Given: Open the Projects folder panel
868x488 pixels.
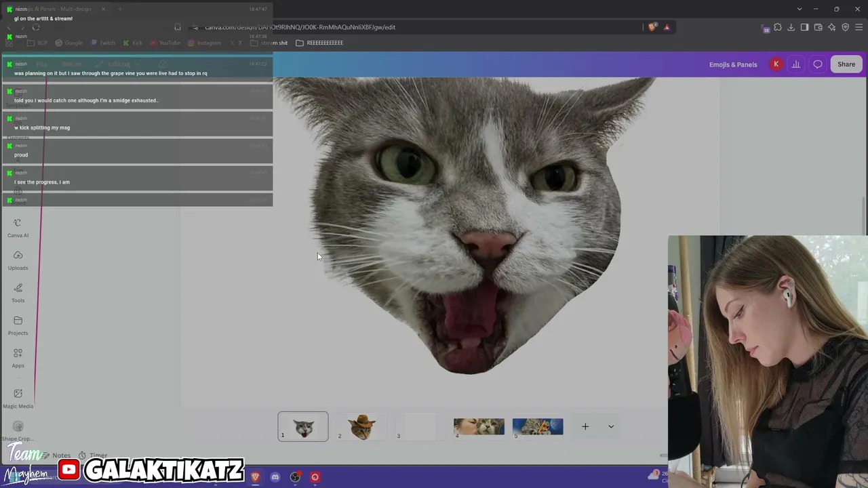Looking at the screenshot, I should click(18, 325).
